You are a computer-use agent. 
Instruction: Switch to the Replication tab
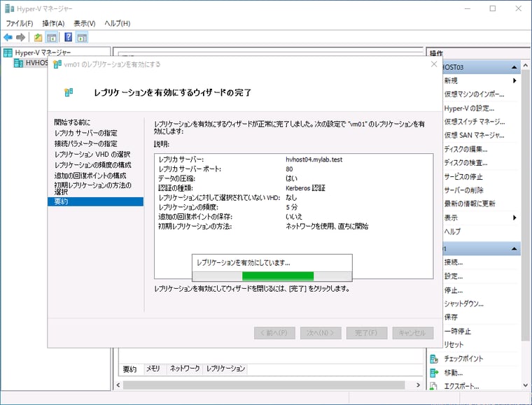225,369
